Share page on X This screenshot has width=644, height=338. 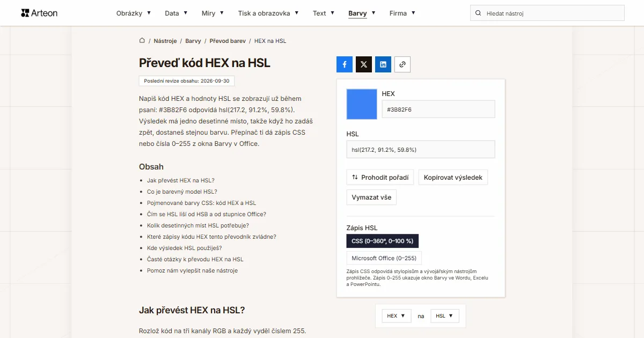(364, 64)
